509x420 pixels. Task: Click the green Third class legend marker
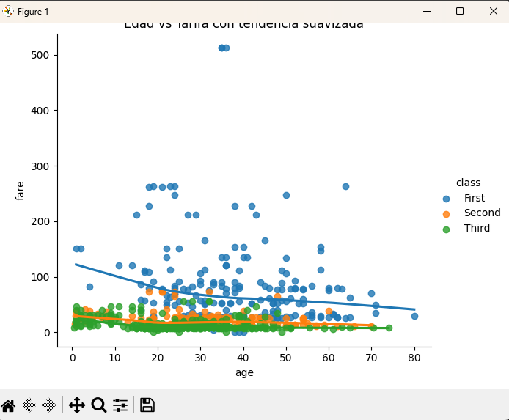445,229
